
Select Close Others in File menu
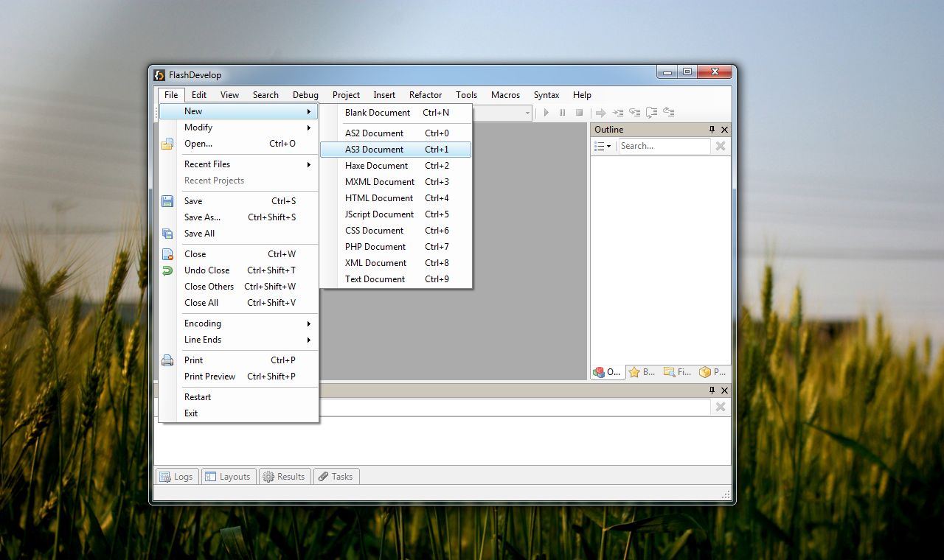point(239,287)
